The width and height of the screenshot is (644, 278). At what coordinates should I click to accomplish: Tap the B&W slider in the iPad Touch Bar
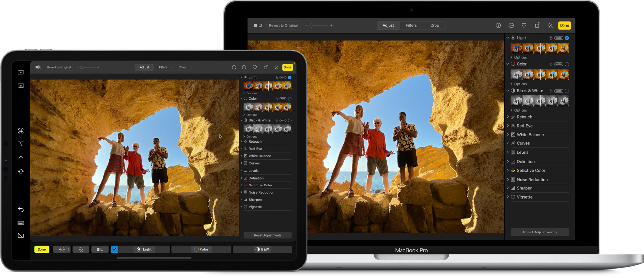(x=262, y=249)
